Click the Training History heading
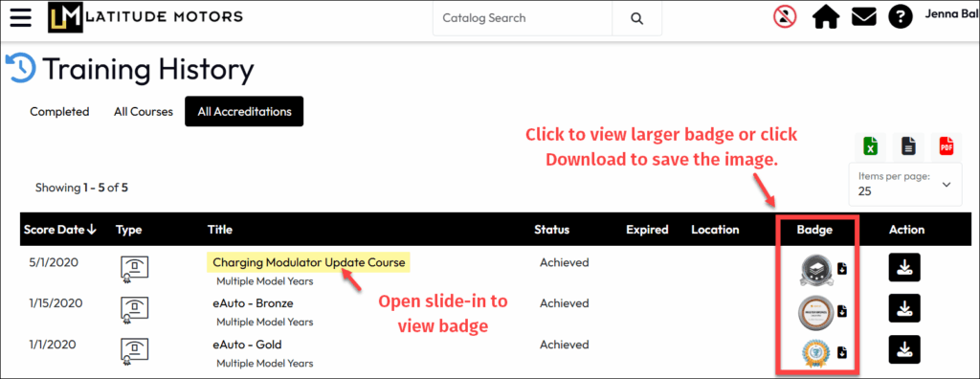The width and height of the screenshot is (980, 379). [x=148, y=70]
